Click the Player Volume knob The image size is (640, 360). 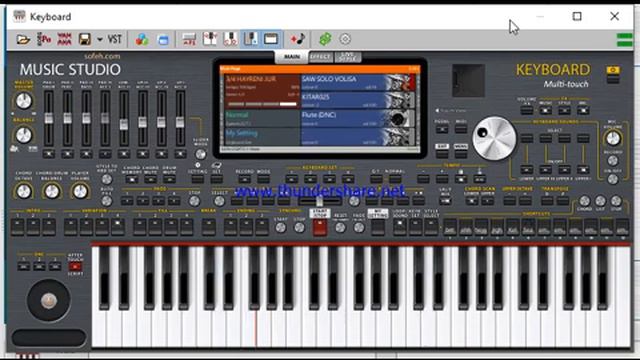[x=80, y=191]
